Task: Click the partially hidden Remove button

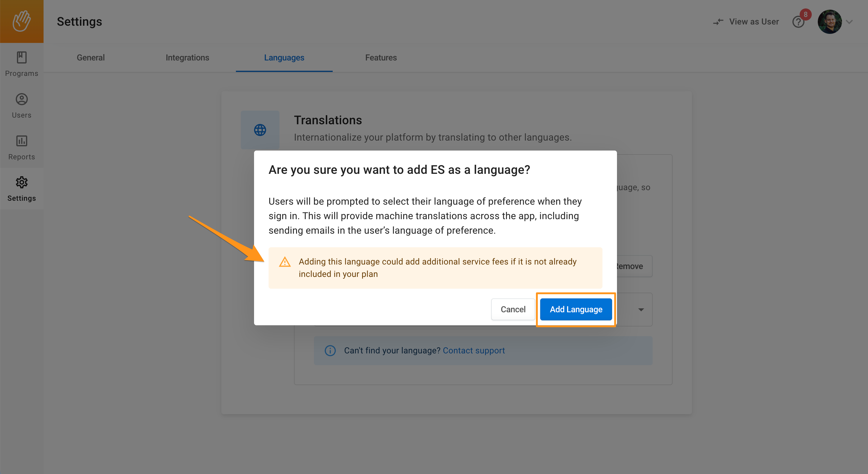Action: [634, 266]
